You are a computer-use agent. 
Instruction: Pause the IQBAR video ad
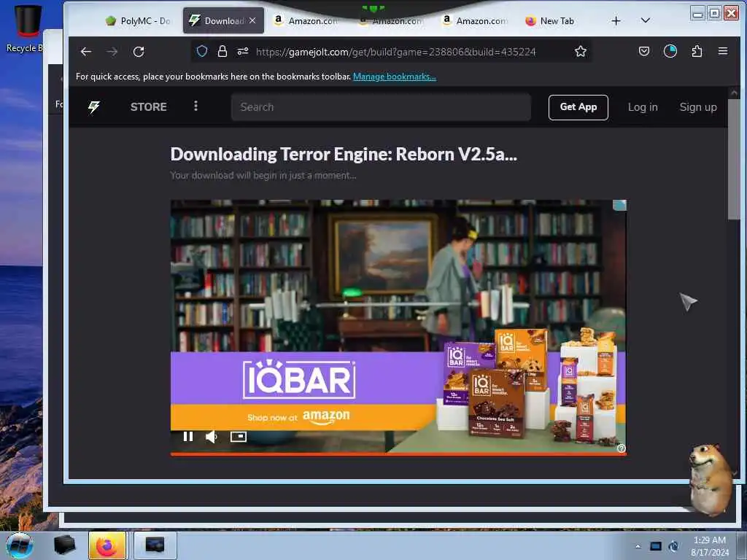coord(188,436)
